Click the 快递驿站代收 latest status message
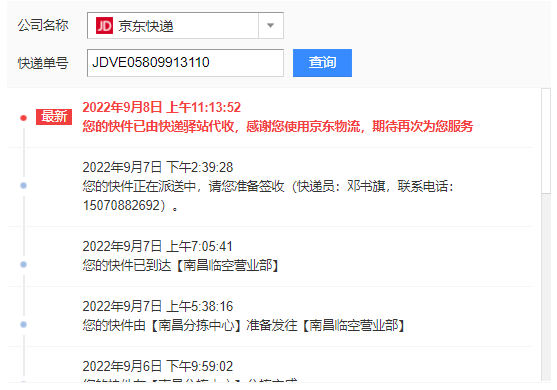Viewport: 557px width, 390px height. (x=277, y=126)
